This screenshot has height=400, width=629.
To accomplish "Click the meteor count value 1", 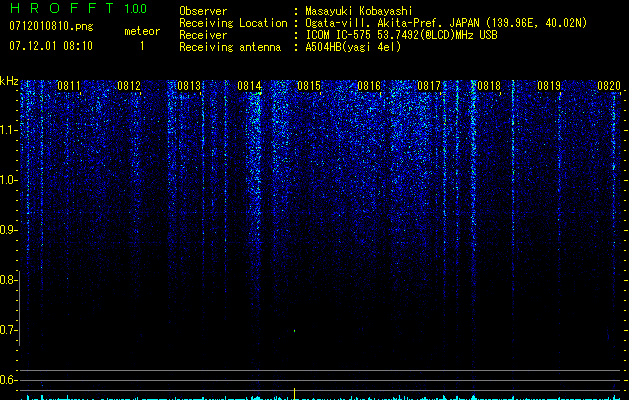I will [x=142, y=46].
